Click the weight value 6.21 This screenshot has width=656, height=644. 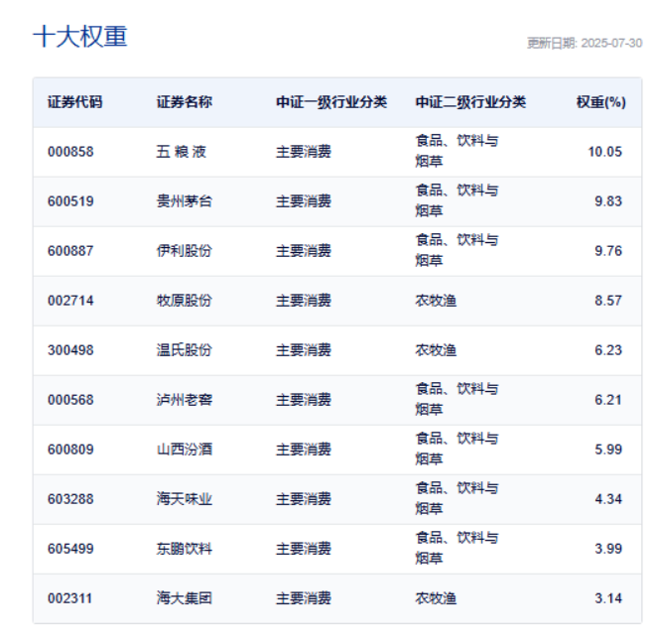click(608, 400)
